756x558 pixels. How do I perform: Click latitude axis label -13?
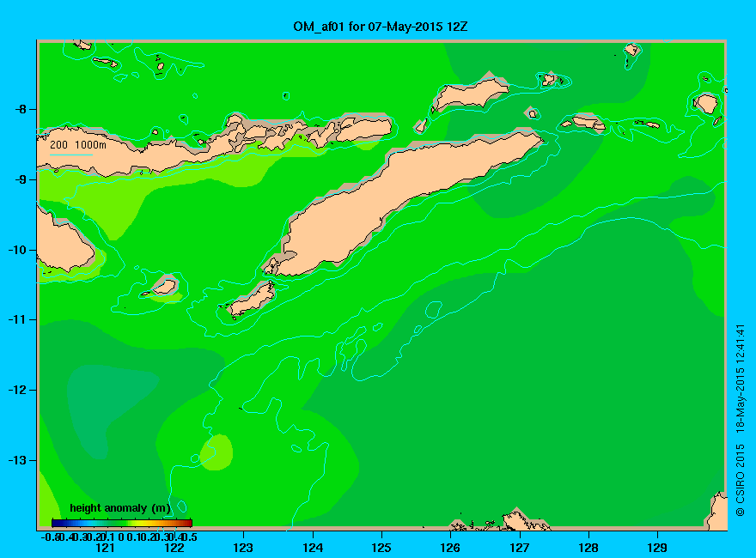point(17,460)
